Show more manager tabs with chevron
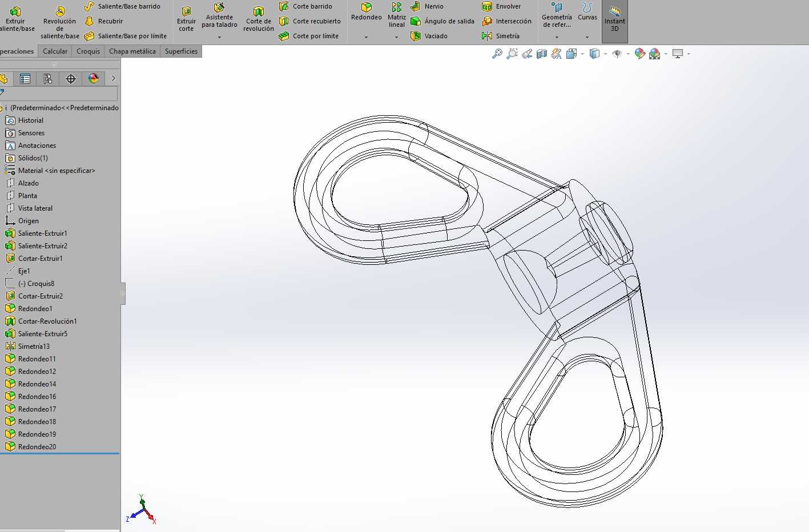 click(113, 79)
